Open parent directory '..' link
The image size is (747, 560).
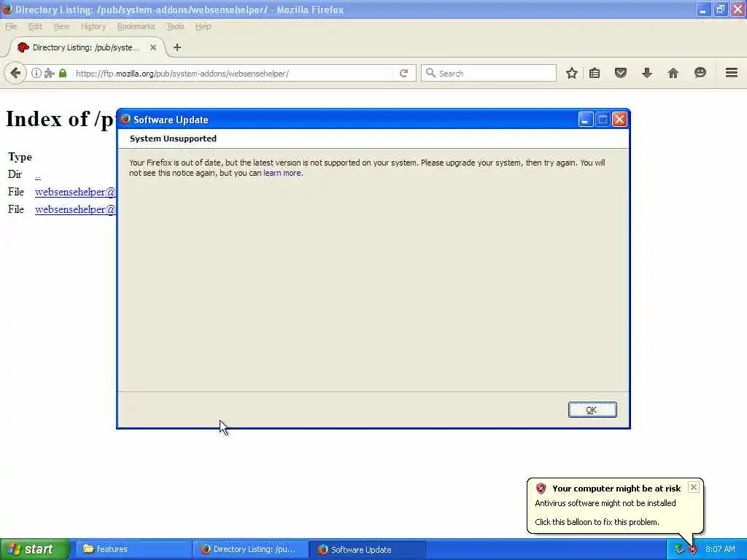click(x=38, y=175)
